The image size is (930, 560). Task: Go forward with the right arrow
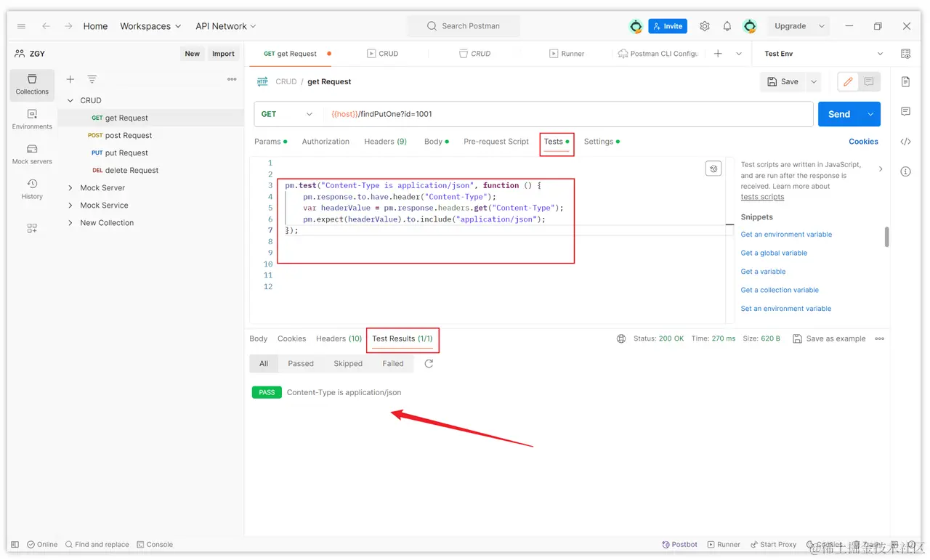pos(68,26)
